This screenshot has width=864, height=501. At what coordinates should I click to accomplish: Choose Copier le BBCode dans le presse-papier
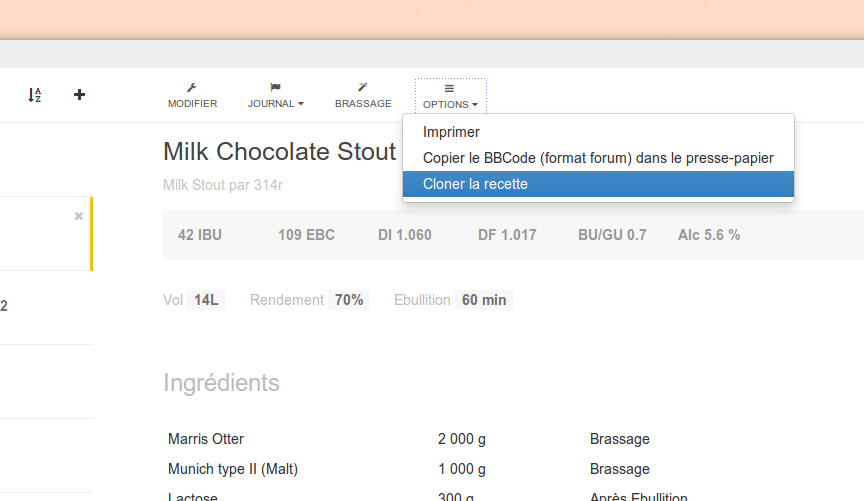[x=598, y=158]
